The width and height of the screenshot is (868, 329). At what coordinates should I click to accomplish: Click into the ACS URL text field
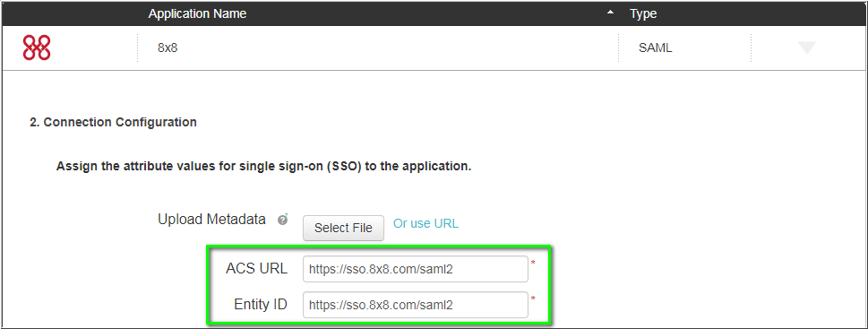tap(415, 269)
